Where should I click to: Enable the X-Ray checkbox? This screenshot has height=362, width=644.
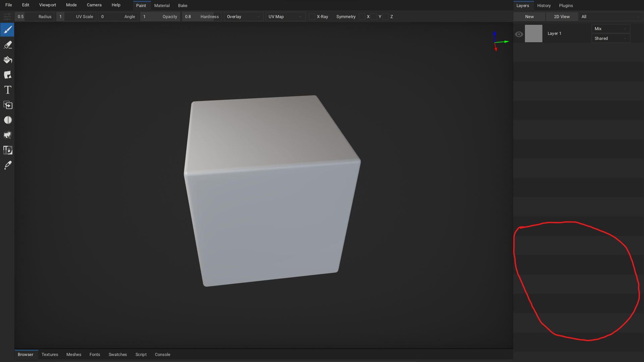[x=312, y=17]
